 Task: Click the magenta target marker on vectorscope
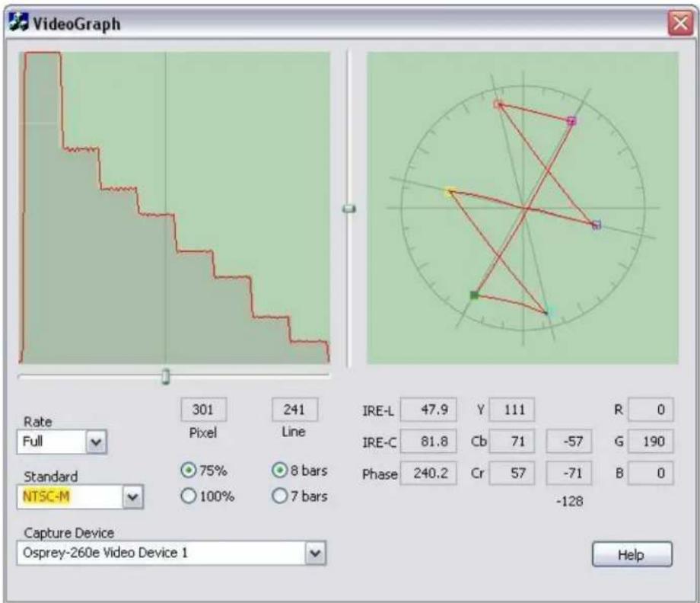(571, 120)
